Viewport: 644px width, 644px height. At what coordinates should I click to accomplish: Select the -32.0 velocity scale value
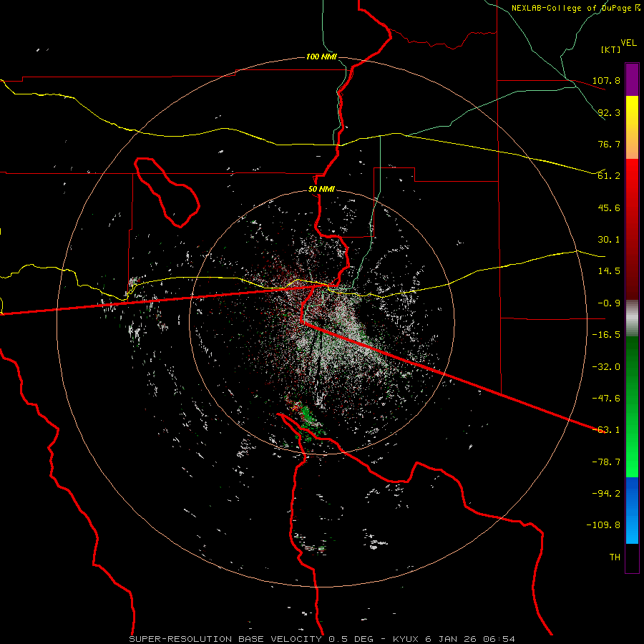pyautogui.click(x=606, y=367)
